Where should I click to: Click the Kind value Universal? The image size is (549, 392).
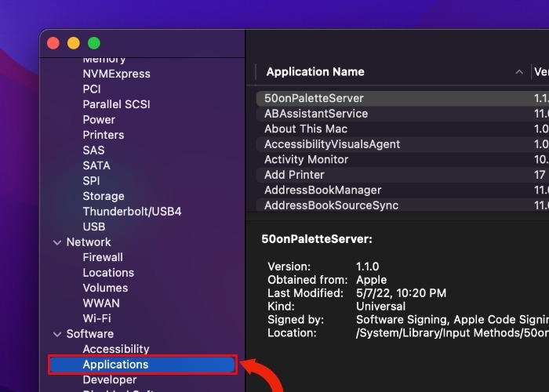pos(380,307)
